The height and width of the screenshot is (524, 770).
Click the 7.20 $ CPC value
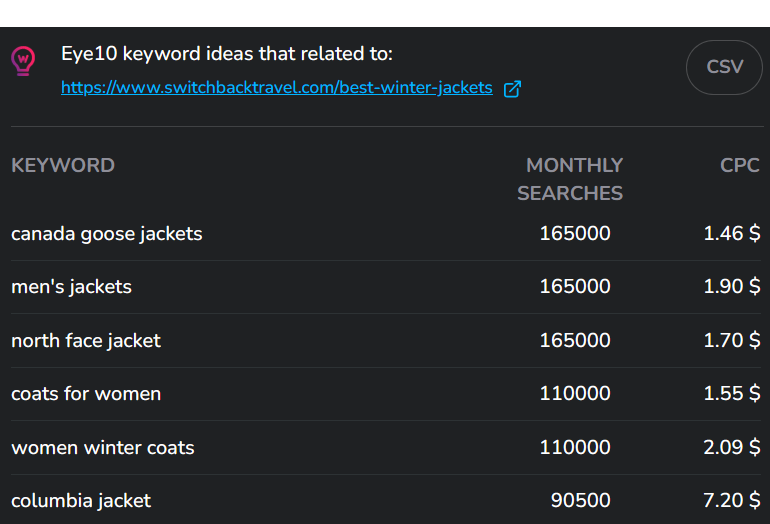click(x=731, y=501)
